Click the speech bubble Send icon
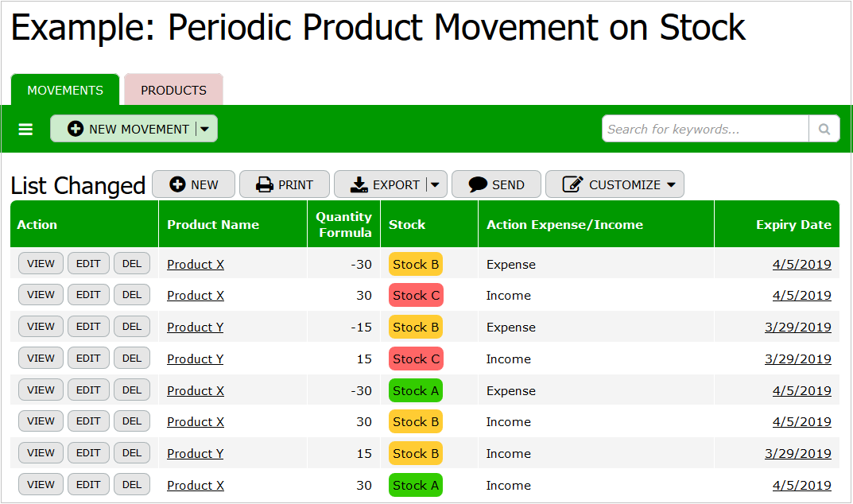The height and width of the screenshot is (504, 853). [478, 184]
